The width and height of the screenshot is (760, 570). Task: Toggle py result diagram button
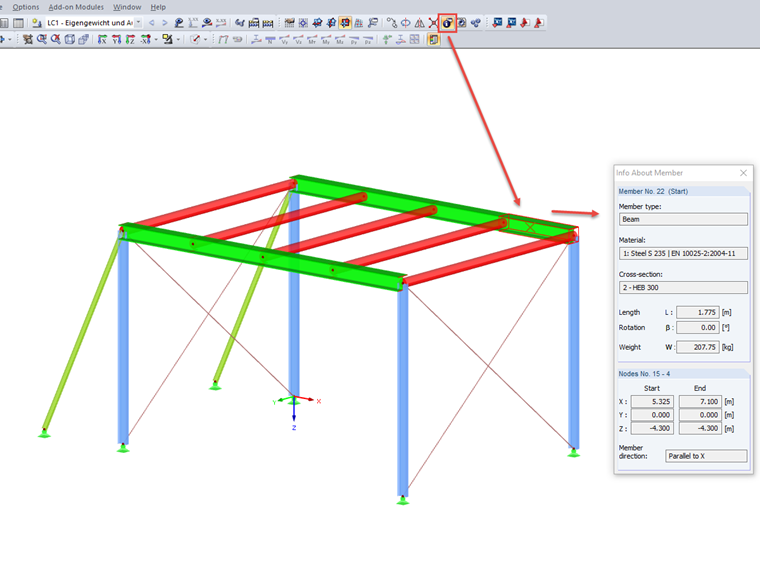point(354,40)
